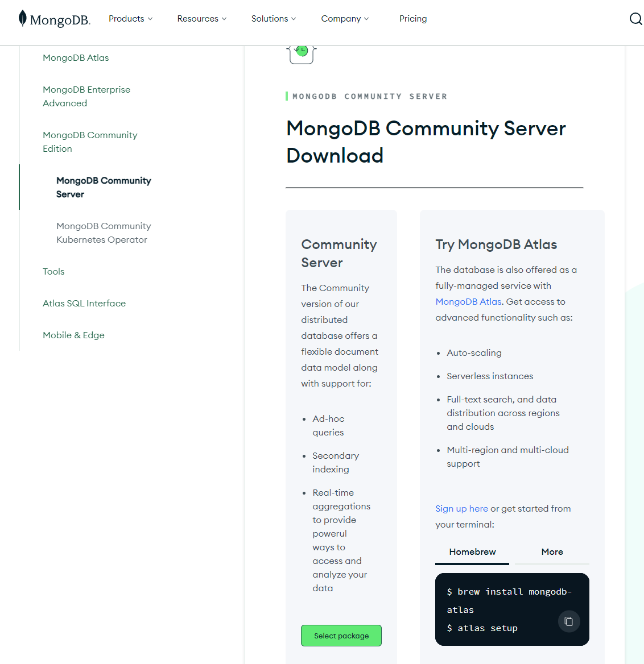Click the Full-text search bullet item
The image size is (644, 664).
click(503, 413)
